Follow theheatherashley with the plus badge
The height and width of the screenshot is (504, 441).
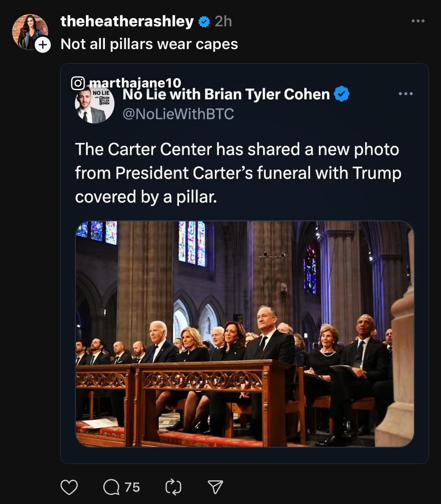pyautogui.click(x=43, y=45)
